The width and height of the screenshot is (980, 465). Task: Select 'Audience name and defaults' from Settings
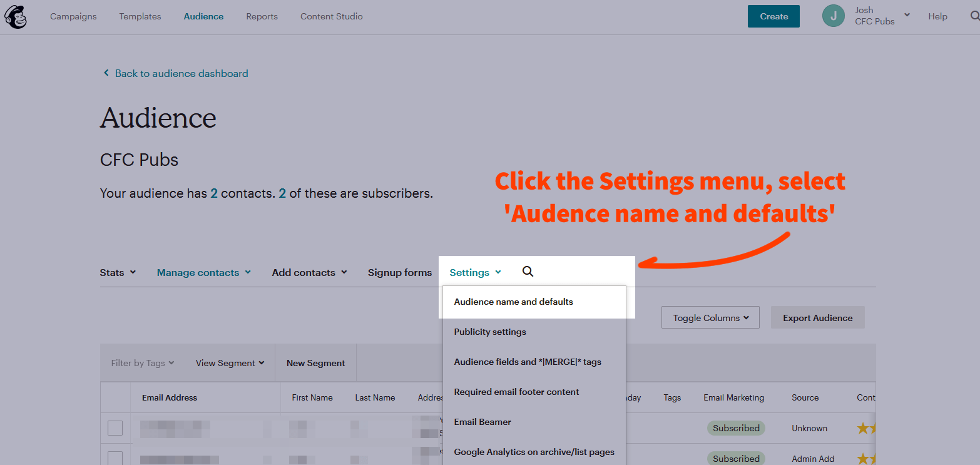[513, 301]
